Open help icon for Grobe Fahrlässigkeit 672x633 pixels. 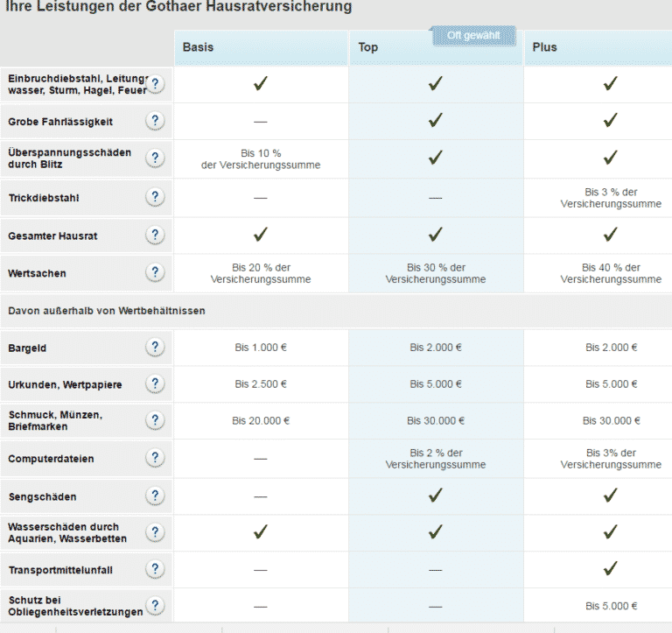click(x=155, y=121)
